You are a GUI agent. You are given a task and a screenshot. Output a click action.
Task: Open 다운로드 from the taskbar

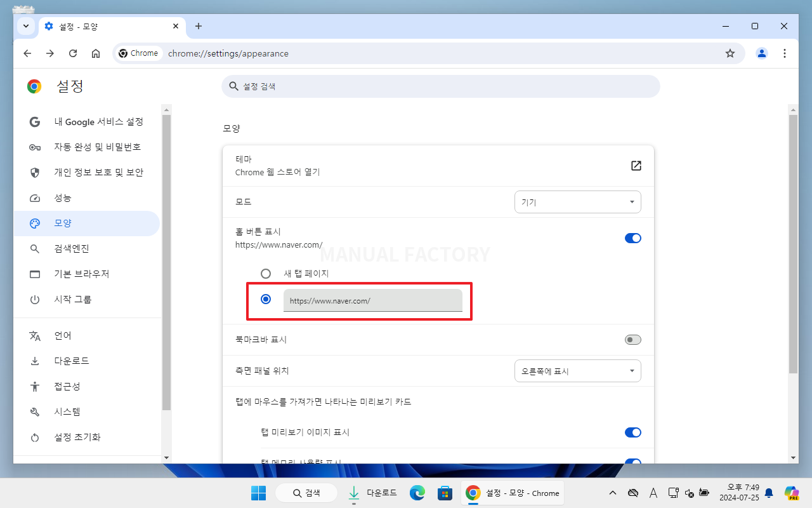(373, 493)
